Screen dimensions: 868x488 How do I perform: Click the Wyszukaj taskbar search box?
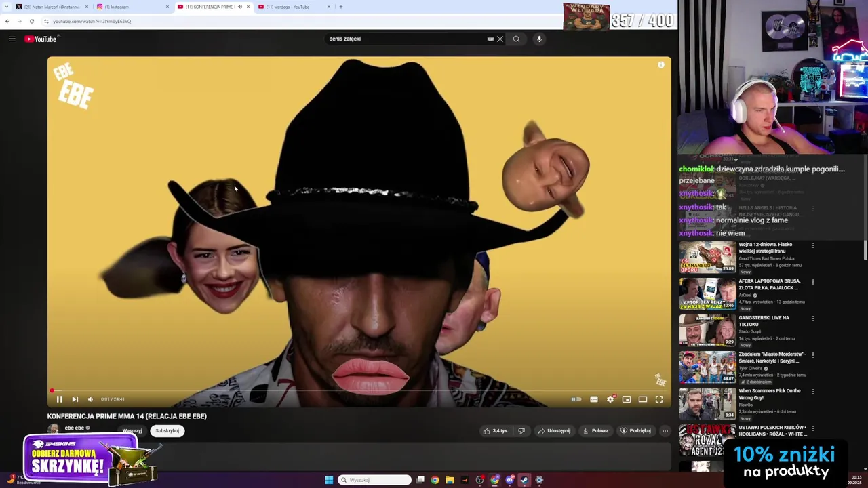[x=375, y=480]
